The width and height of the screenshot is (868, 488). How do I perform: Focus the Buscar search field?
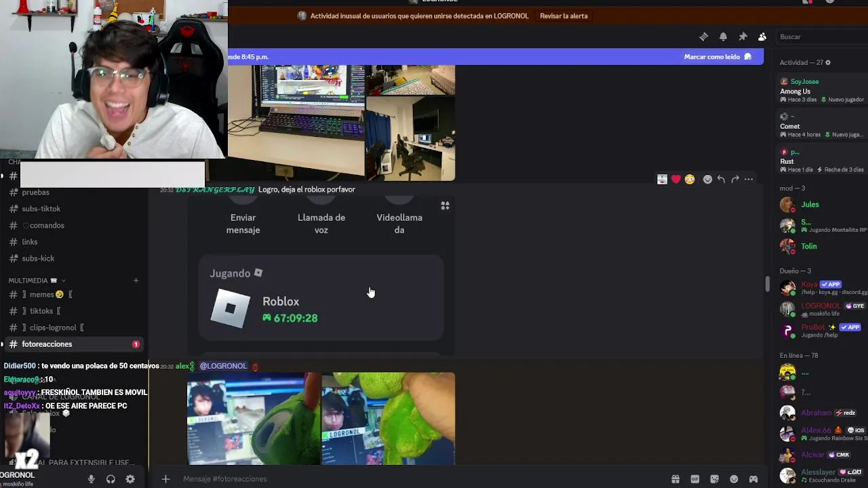(821, 37)
